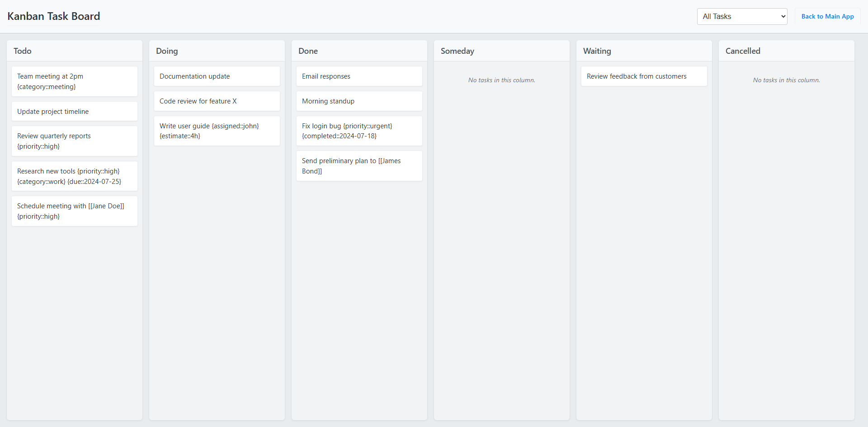The width and height of the screenshot is (868, 427).
Task: Open the Documentation update task
Action: 217,76
